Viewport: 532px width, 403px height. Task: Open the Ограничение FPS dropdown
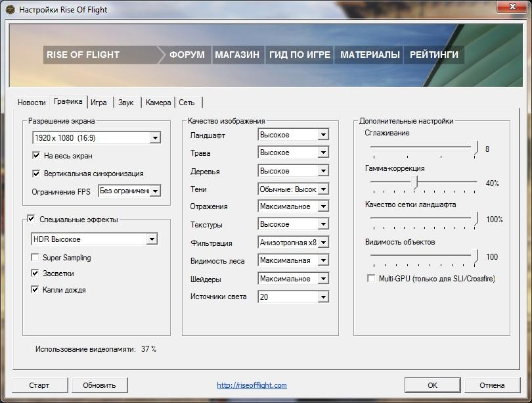pyautogui.click(x=129, y=191)
